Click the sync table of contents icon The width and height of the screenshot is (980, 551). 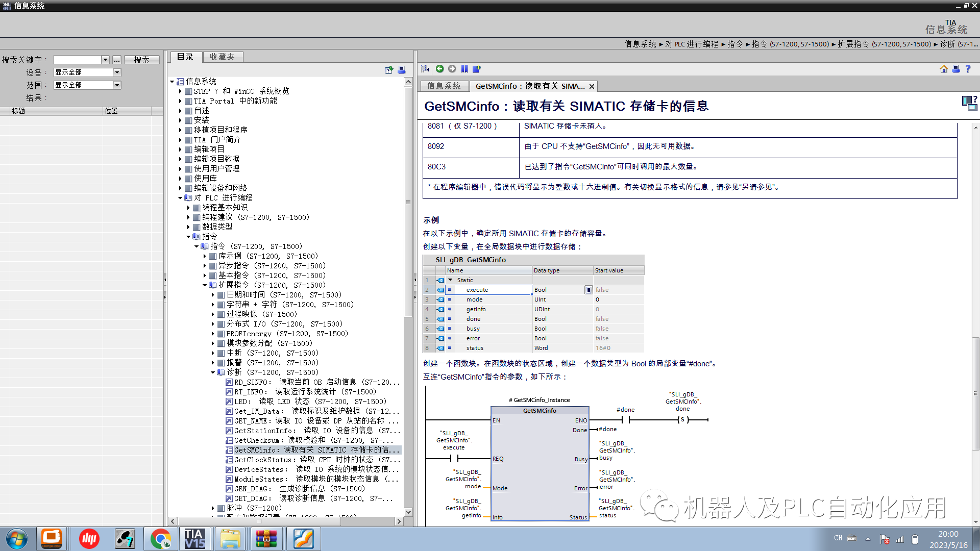click(425, 69)
